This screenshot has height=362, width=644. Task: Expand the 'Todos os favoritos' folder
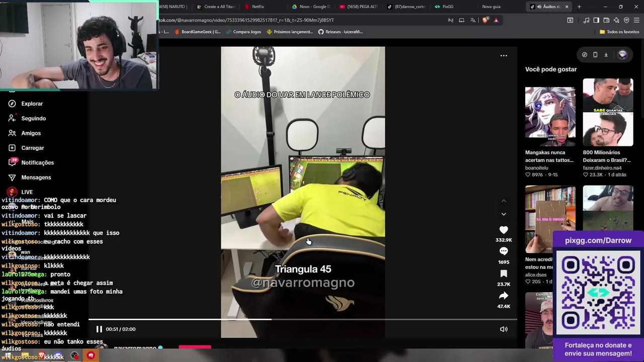pyautogui.click(x=619, y=32)
